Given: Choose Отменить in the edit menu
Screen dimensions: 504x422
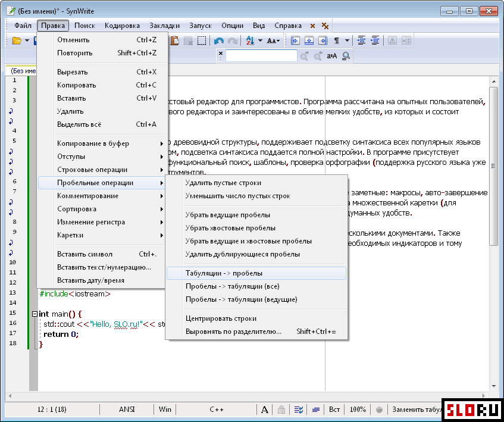Looking at the screenshot, I should (x=102, y=40).
